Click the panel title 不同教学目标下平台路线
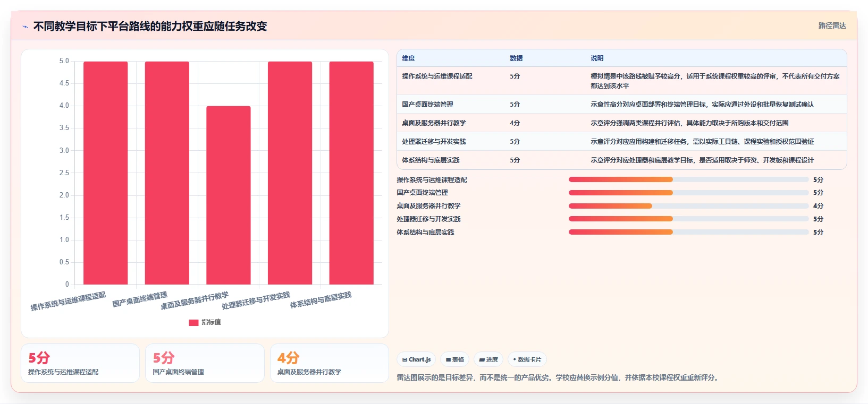This screenshot has width=868, height=404. 150,26
